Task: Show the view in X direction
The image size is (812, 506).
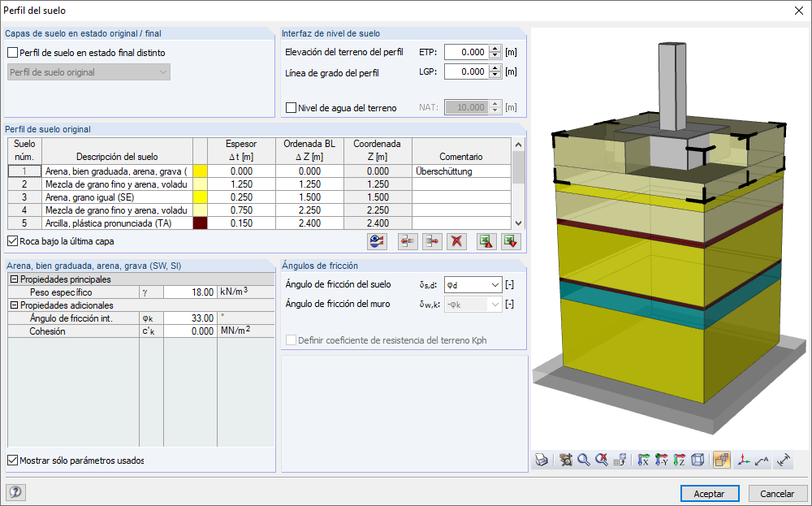Action: (643, 460)
